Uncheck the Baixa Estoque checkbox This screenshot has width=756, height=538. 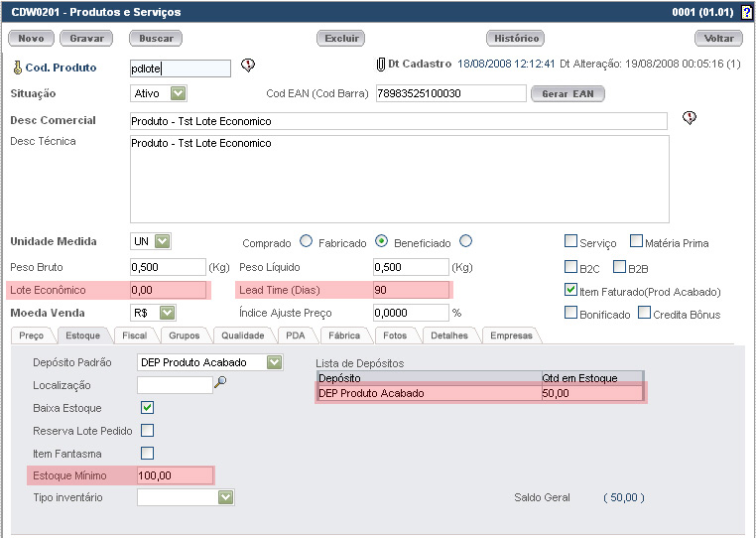coord(147,408)
